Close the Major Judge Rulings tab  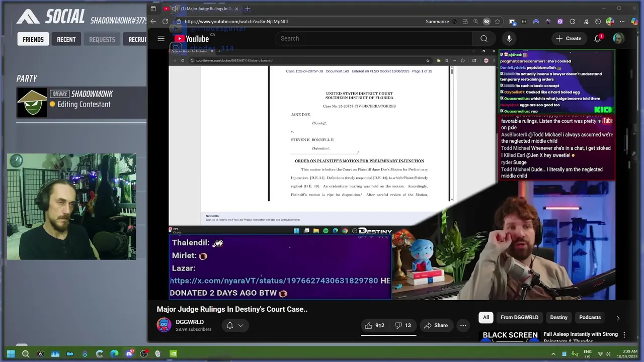point(236,9)
